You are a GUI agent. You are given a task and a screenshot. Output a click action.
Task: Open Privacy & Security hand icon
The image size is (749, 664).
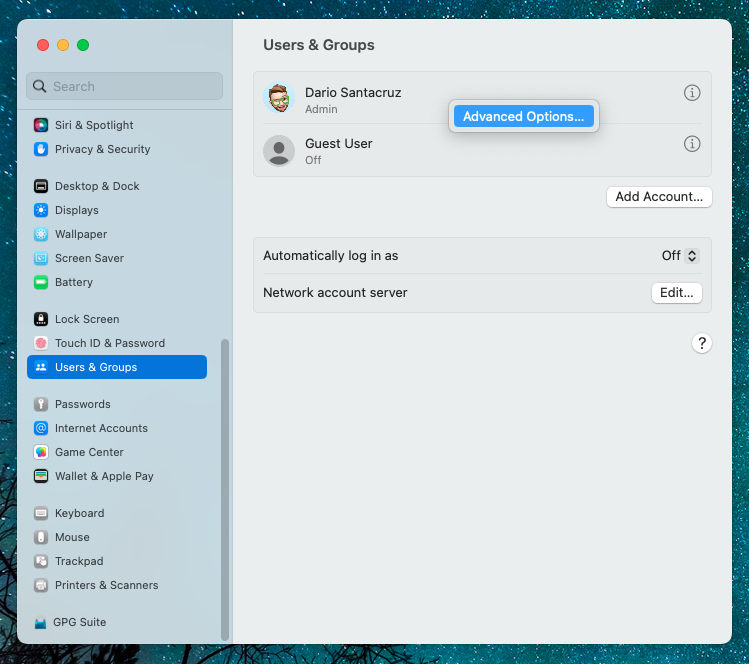pos(41,149)
